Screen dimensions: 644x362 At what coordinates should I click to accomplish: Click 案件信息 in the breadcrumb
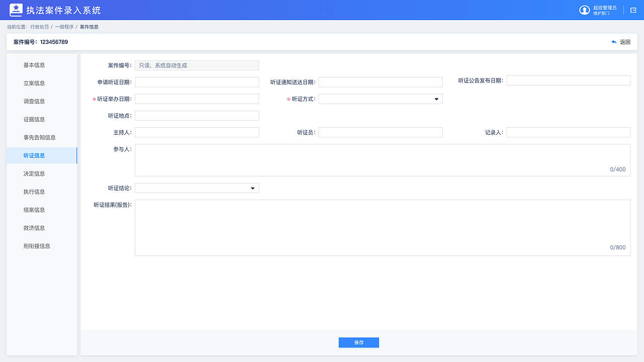(x=89, y=27)
